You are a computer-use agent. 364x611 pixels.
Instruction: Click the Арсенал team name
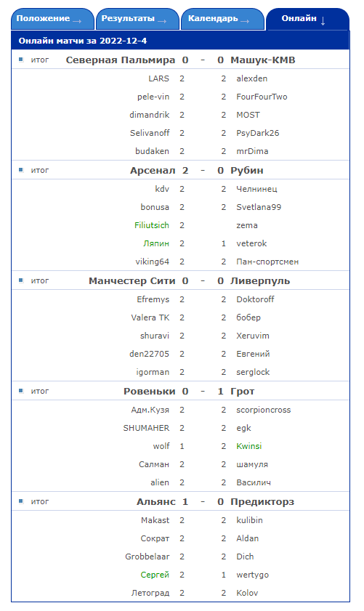(x=153, y=170)
